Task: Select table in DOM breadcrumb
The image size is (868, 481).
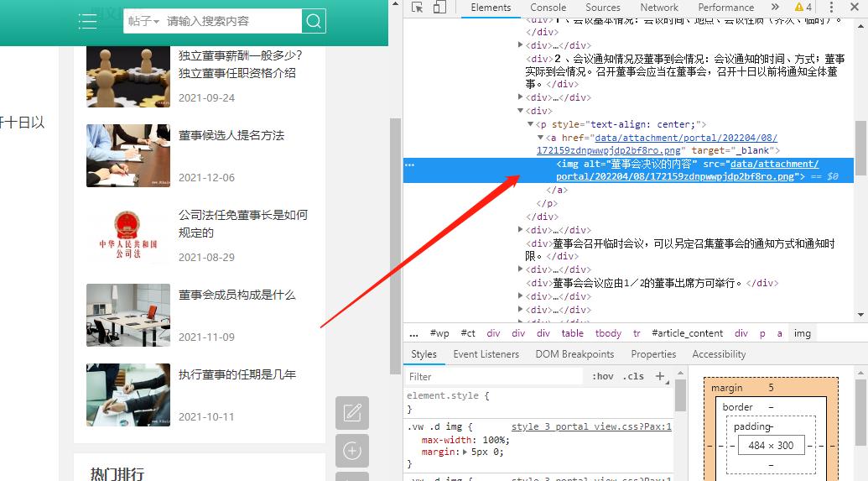Action: (x=573, y=333)
